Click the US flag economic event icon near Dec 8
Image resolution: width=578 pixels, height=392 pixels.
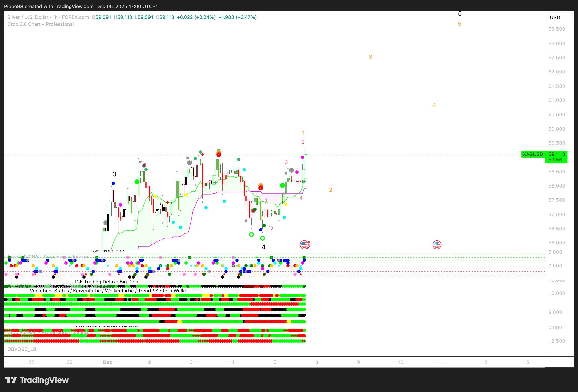(304, 245)
